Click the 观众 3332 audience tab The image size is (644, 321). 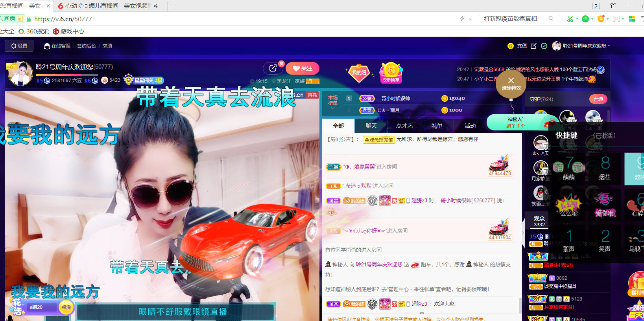tap(539, 221)
